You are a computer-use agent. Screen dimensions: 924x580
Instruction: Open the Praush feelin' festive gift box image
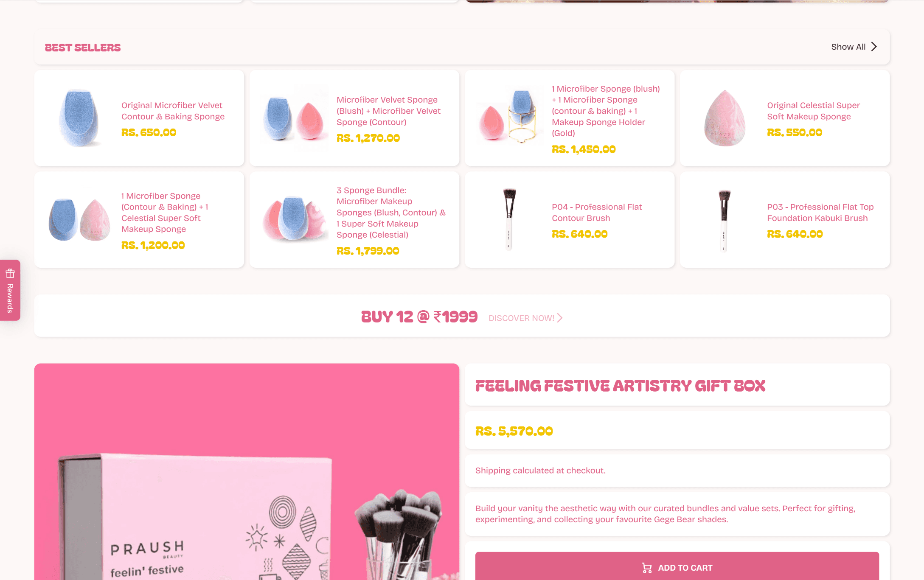(x=247, y=472)
